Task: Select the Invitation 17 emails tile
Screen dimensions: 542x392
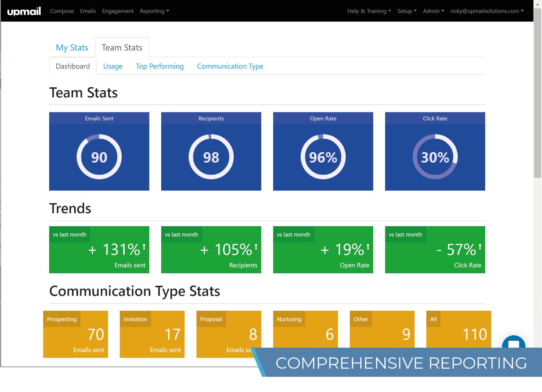Action: pyautogui.click(x=152, y=334)
